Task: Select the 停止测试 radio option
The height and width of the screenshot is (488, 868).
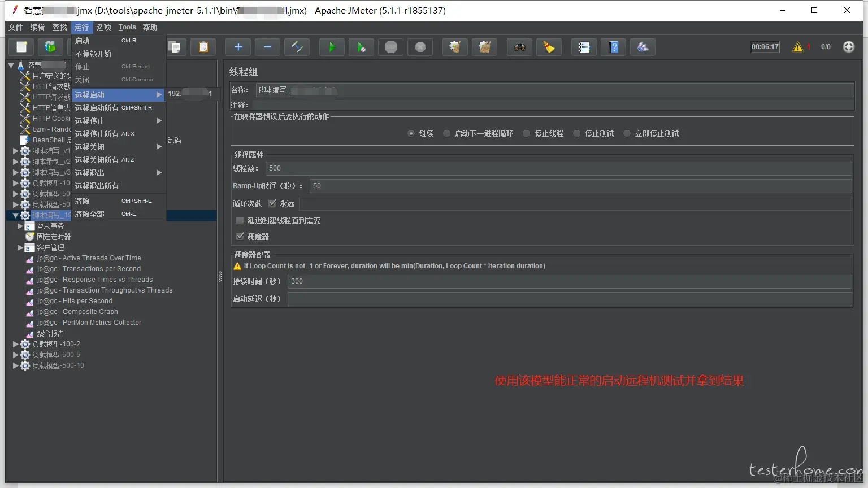Action: [576, 133]
